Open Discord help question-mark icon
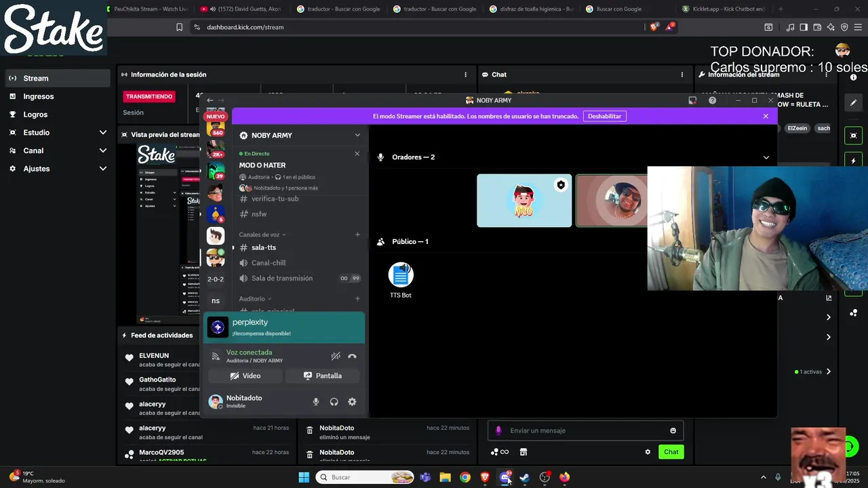The image size is (868, 488). [712, 100]
